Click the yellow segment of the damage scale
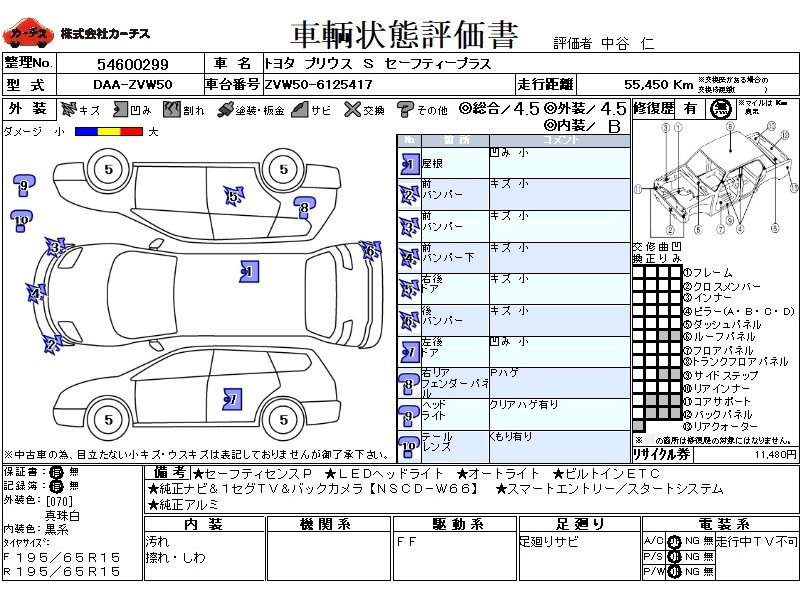Screen dimensions: 800x600 point(108,132)
